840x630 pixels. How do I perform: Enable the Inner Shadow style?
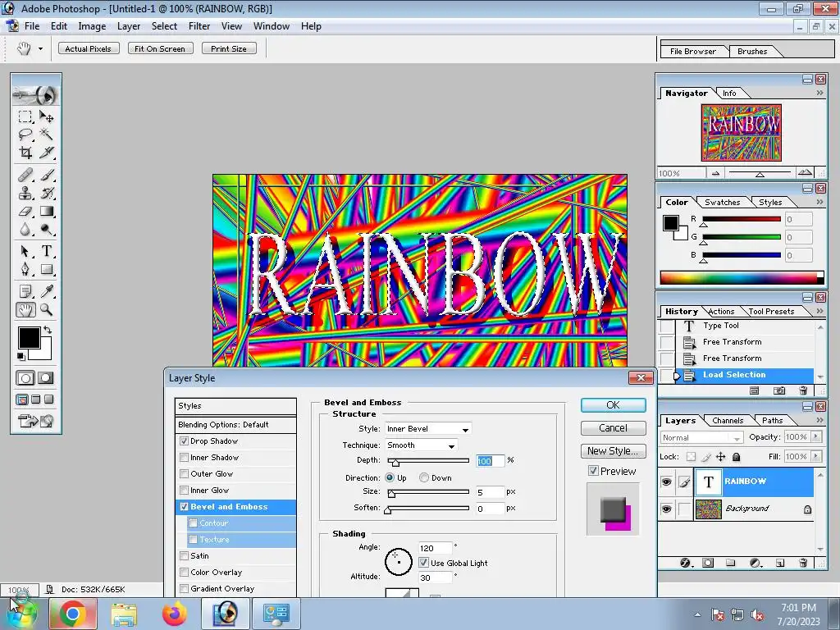point(185,458)
